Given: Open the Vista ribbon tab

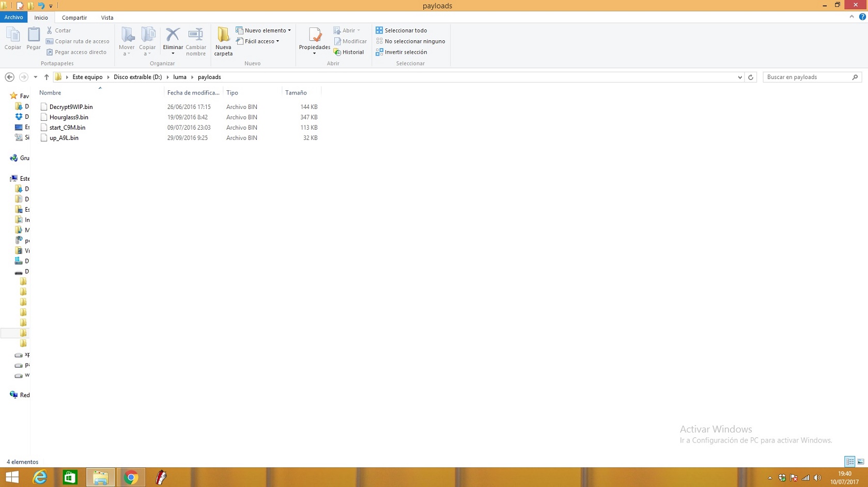Looking at the screenshot, I should pyautogui.click(x=107, y=18).
